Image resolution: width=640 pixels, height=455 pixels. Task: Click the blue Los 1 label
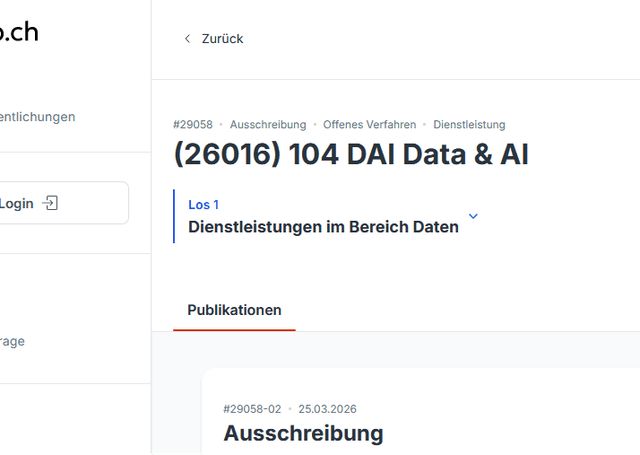(203, 204)
